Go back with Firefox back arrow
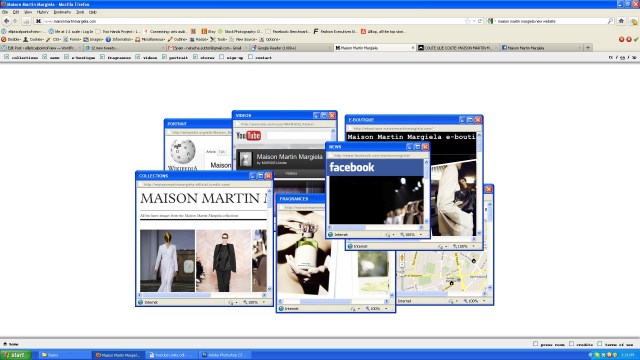This screenshot has width=640, height=360. click(6, 21)
